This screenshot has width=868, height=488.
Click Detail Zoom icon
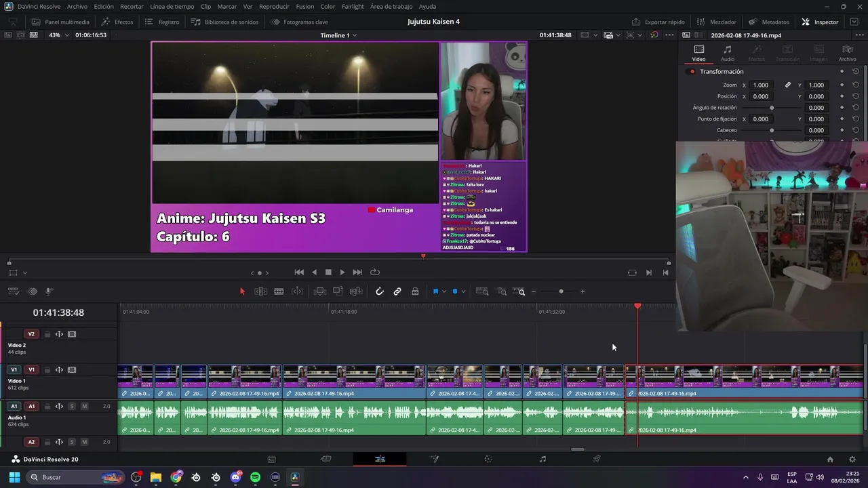point(502,291)
